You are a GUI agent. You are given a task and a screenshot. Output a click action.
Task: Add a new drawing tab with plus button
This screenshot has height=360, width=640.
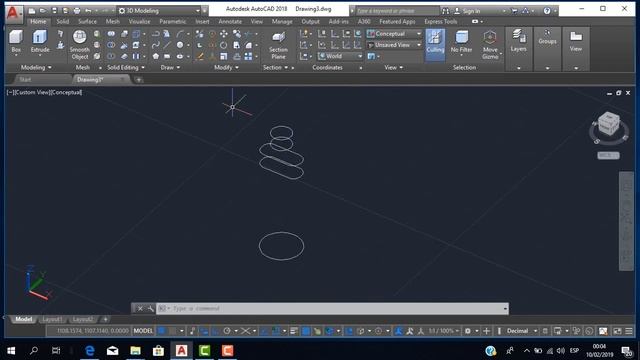click(x=139, y=80)
